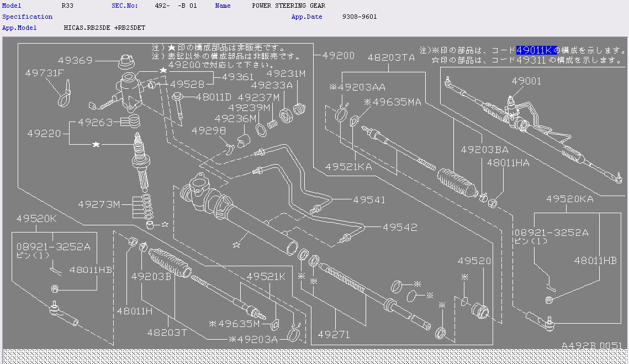Select bolt label 48011D
Viewport: 629px width, 364px height.
click(213, 97)
